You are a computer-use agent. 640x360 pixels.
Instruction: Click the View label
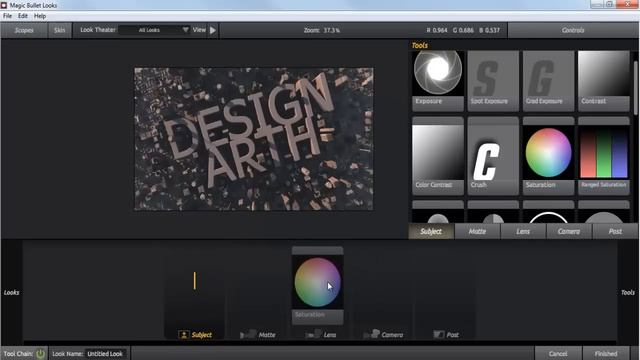pos(199,30)
